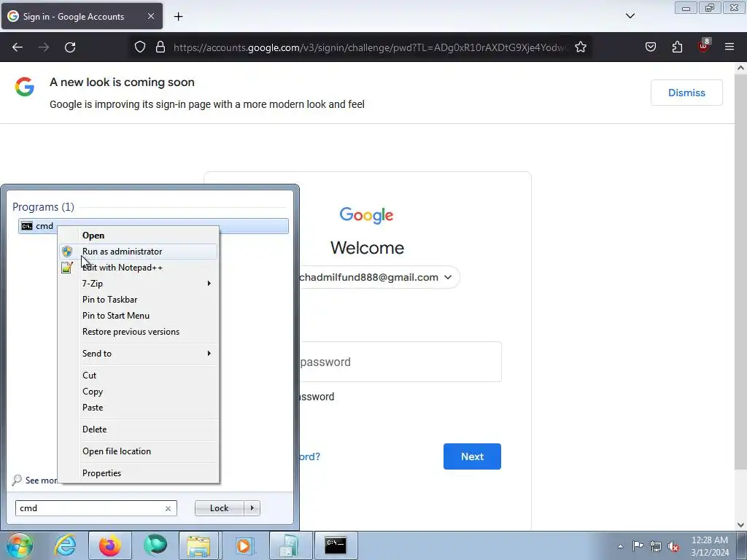
Task: Click the Forgot password link
Action: coord(309,456)
